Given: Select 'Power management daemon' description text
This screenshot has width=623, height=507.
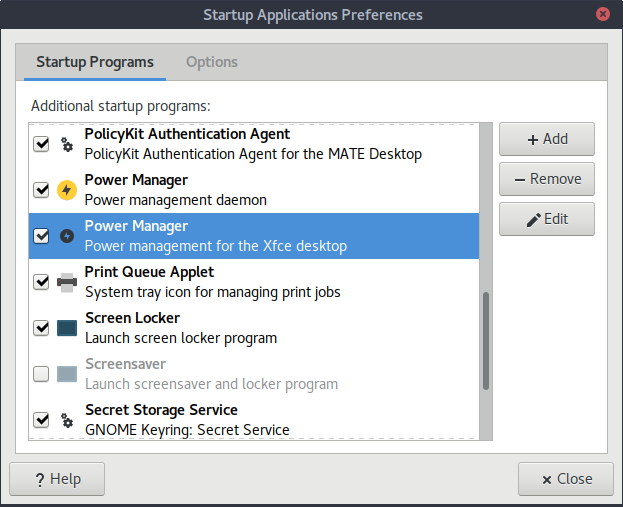Looking at the screenshot, I should pos(176,200).
